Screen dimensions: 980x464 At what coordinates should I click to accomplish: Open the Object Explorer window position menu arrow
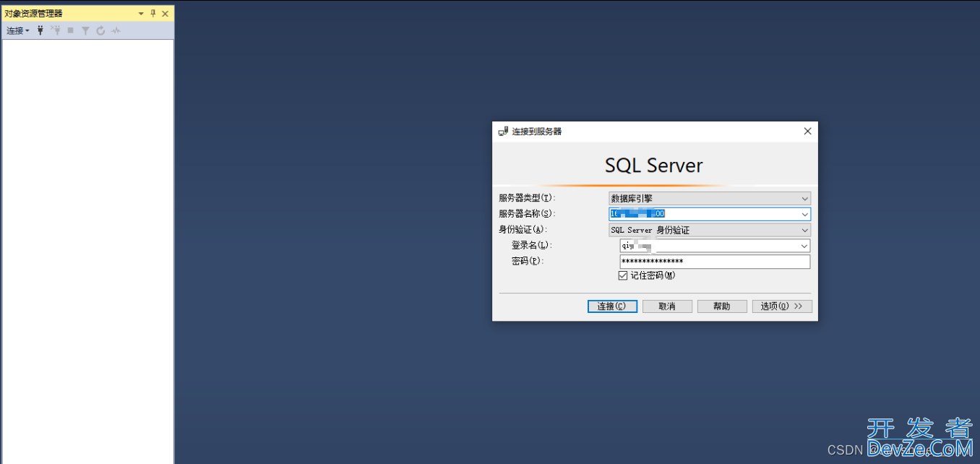tap(141, 14)
